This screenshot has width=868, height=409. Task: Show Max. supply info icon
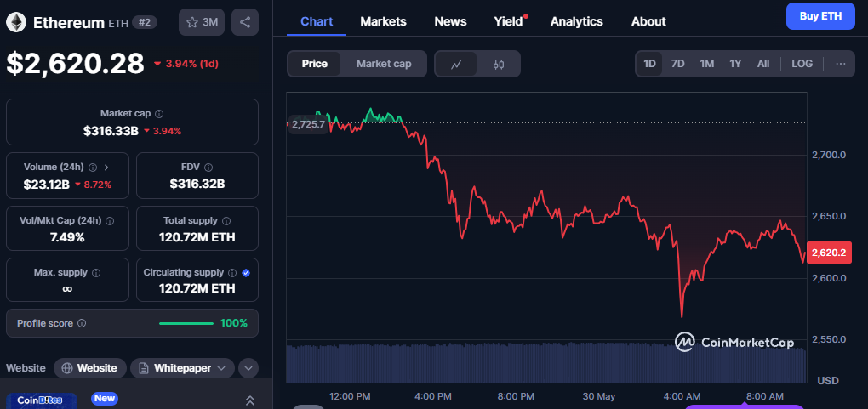pyautogui.click(x=96, y=273)
